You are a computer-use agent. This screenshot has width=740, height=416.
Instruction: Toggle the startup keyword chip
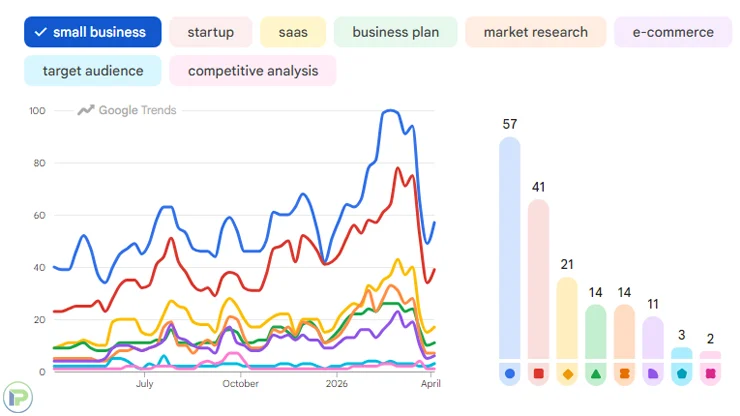click(210, 32)
